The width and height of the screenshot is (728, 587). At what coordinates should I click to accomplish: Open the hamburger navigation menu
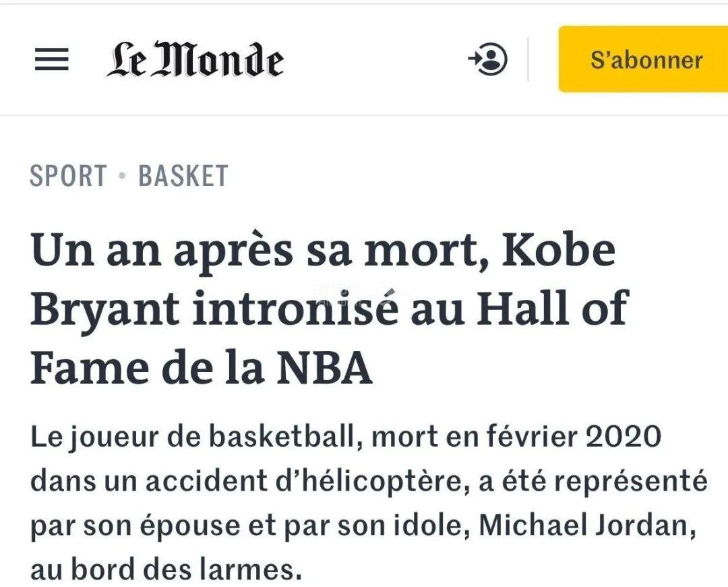[x=51, y=60]
